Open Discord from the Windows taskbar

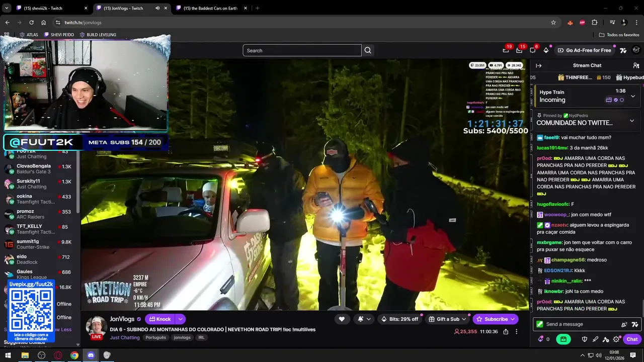tap(91, 355)
